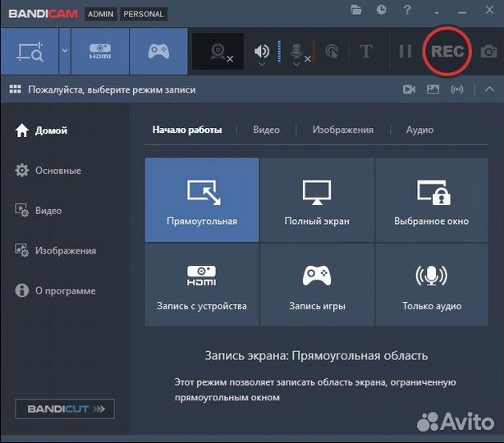Select HDMI device recording mode in toolbar
The image size is (504, 443).
(x=100, y=52)
